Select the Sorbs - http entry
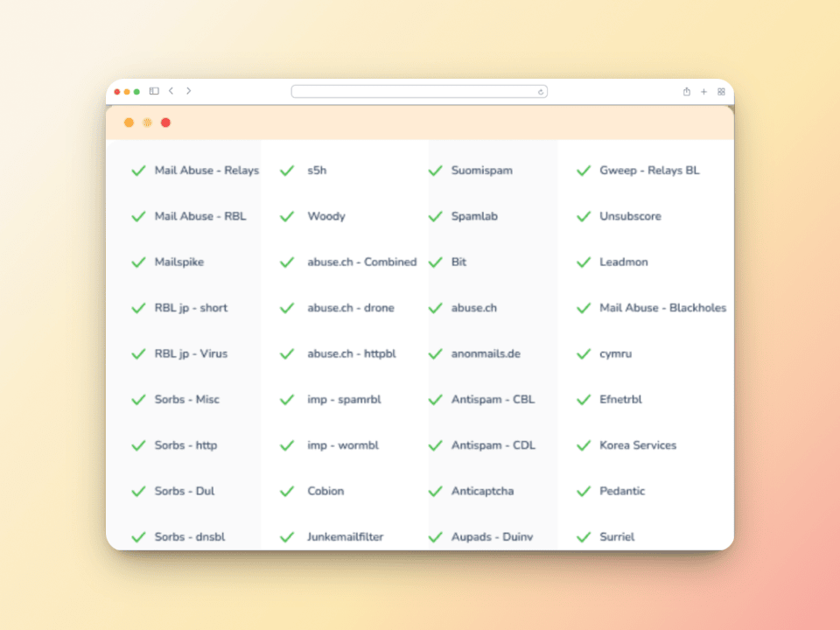Viewport: 840px width, 630px height. point(185,445)
